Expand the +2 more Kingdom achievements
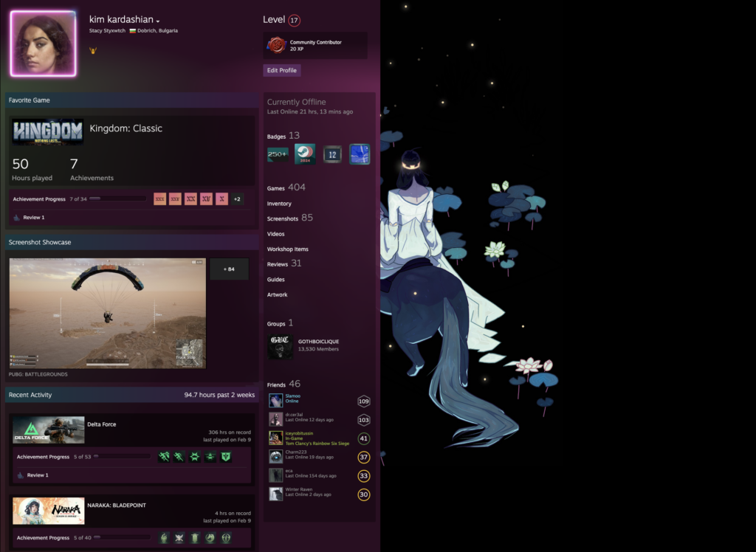The height and width of the screenshot is (552, 756). [x=236, y=199]
